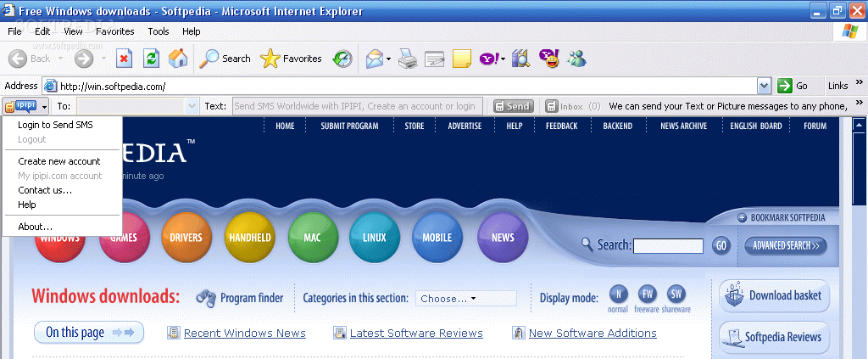Click the IPIPI toolbar logo button

(20, 106)
